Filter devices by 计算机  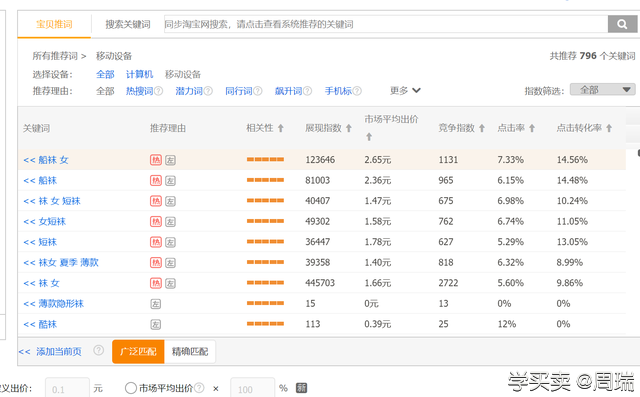(139, 74)
